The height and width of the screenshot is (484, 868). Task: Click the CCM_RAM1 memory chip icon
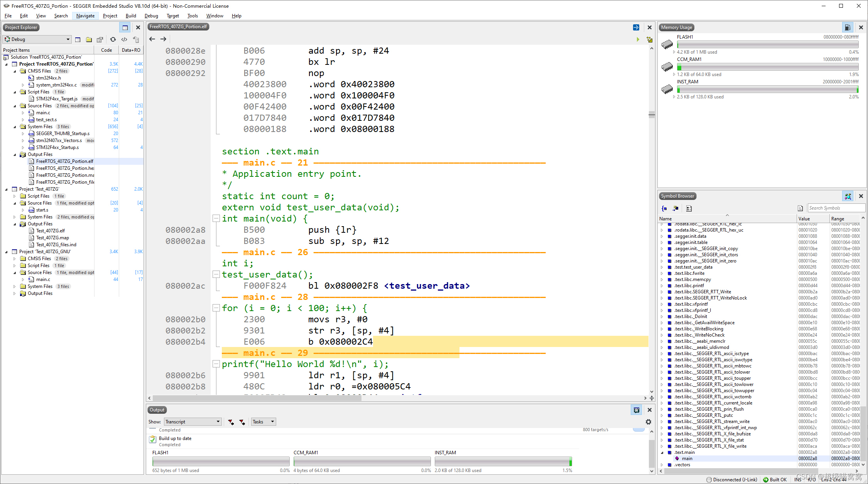click(667, 66)
